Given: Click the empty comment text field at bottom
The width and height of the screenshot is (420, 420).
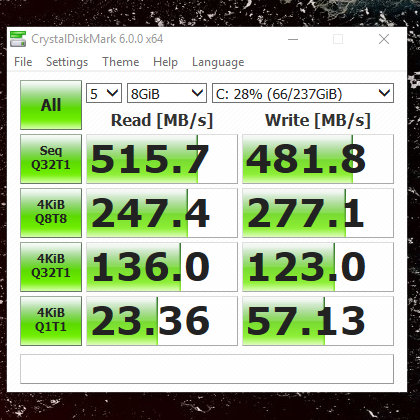Looking at the screenshot, I should click(x=207, y=369).
